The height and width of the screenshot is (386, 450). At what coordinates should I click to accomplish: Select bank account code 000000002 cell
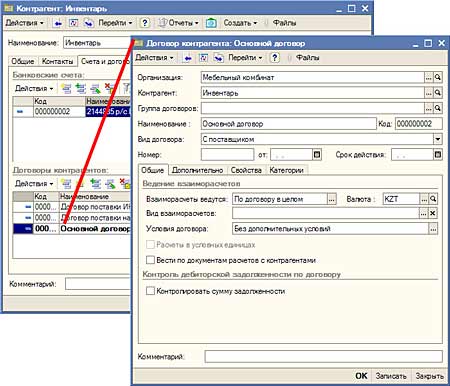tap(59, 111)
